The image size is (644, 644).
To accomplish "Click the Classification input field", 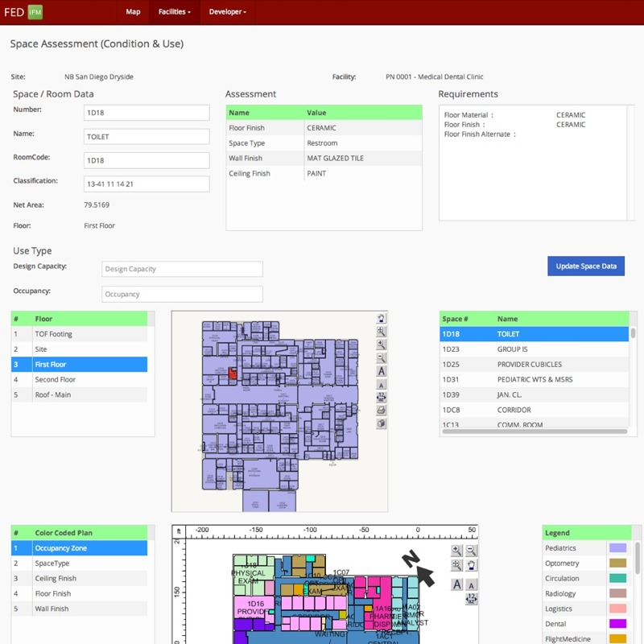I will tap(147, 184).
